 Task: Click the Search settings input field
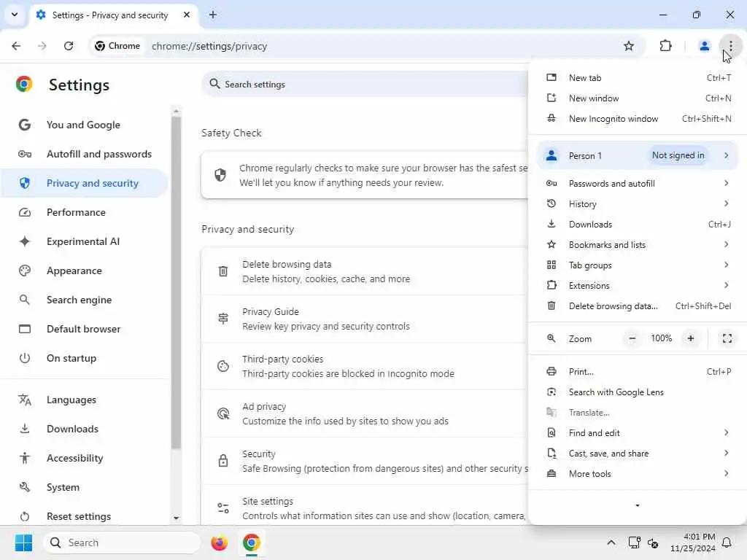[365, 85]
